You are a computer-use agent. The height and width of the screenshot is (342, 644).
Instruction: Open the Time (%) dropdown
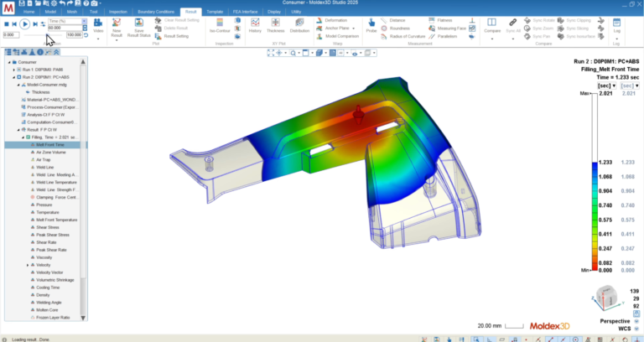click(84, 21)
